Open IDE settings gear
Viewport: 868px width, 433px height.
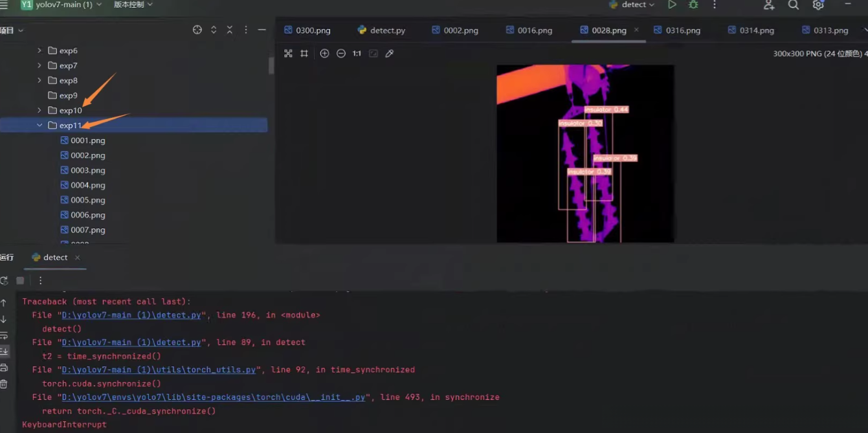(x=818, y=5)
